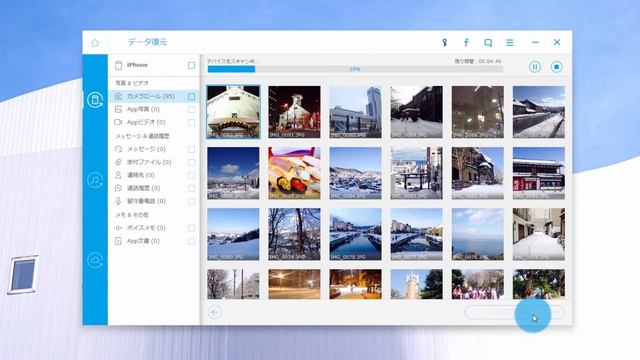Select the IMG_0092.JPG thumbnail
The image size is (640, 360).
[233, 112]
